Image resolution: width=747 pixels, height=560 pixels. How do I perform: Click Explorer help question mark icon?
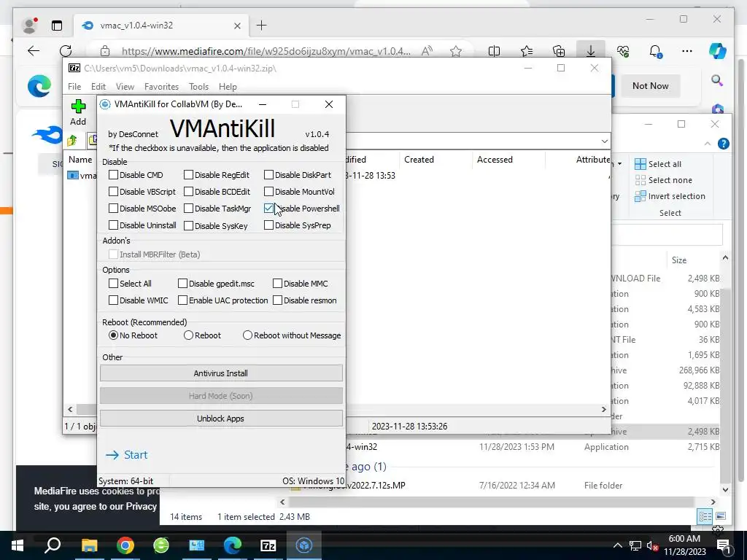click(723, 144)
